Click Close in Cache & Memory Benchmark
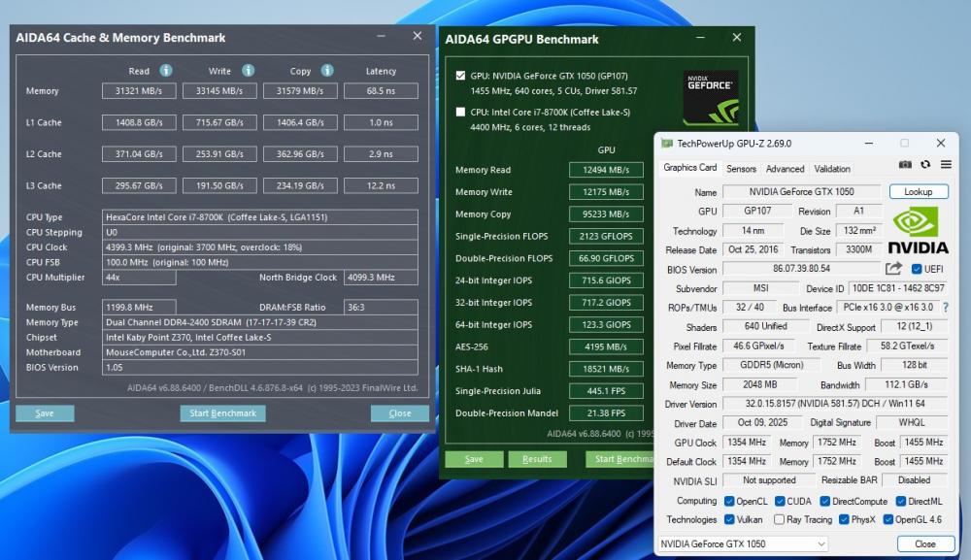971x560 pixels. pyautogui.click(x=399, y=413)
